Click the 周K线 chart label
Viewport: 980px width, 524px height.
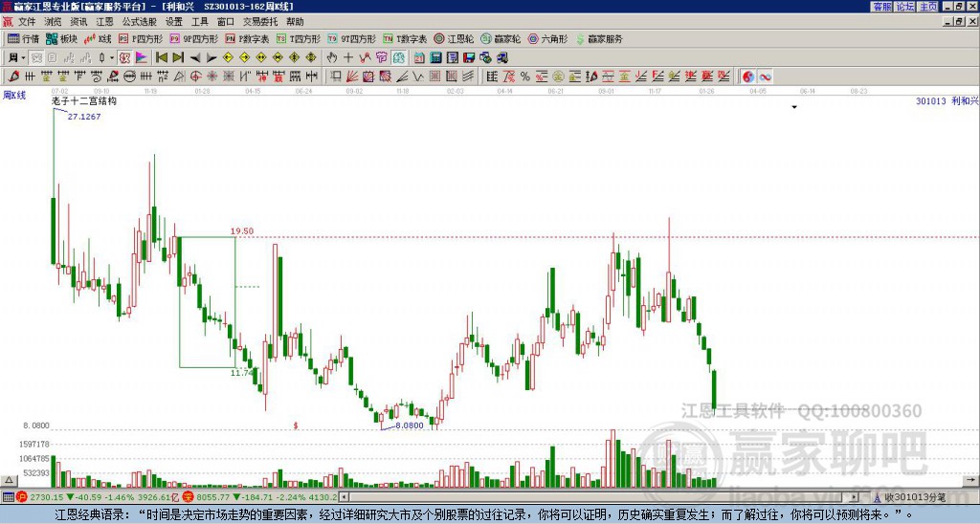[14, 95]
